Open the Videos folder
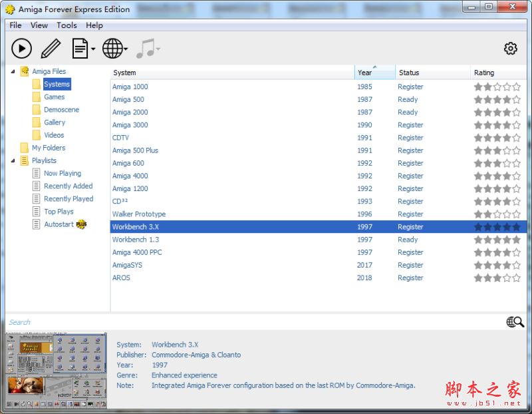 (54, 135)
